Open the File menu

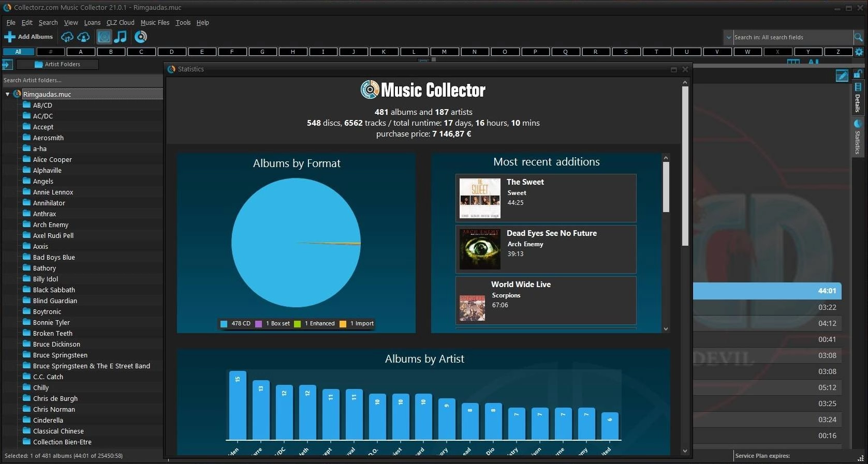coord(11,23)
